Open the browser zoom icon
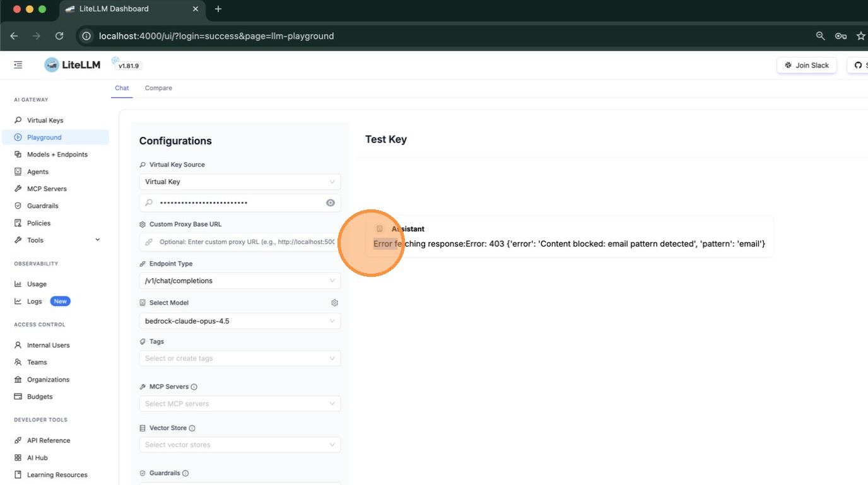 (820, 36)
